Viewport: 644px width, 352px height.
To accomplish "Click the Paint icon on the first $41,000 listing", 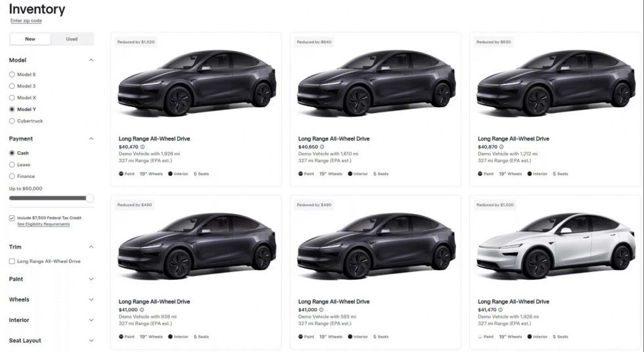I will pos(122,337).
